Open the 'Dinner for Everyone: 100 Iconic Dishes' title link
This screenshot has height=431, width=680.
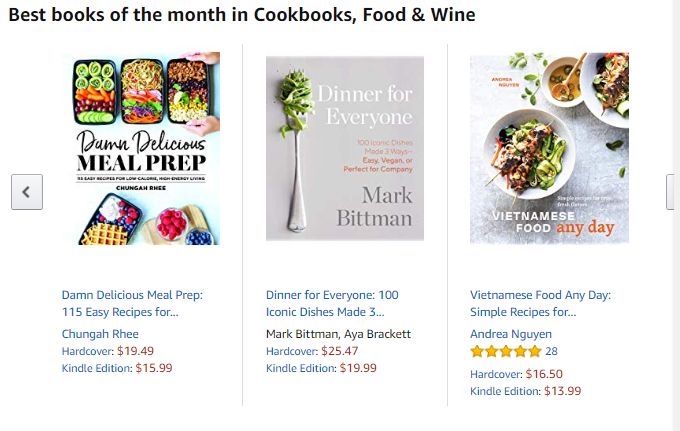tap(332, 303)
